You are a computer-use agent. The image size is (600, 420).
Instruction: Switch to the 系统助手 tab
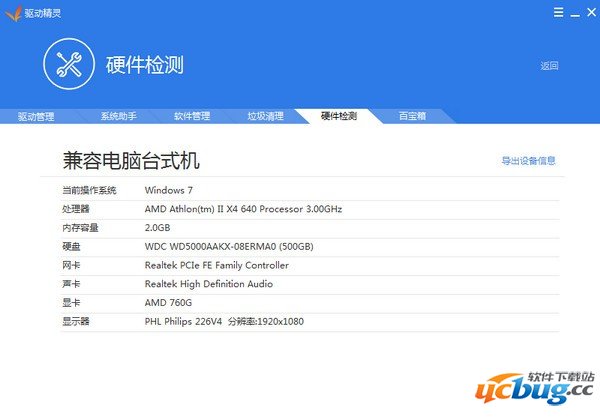click(x=119, y=116)
